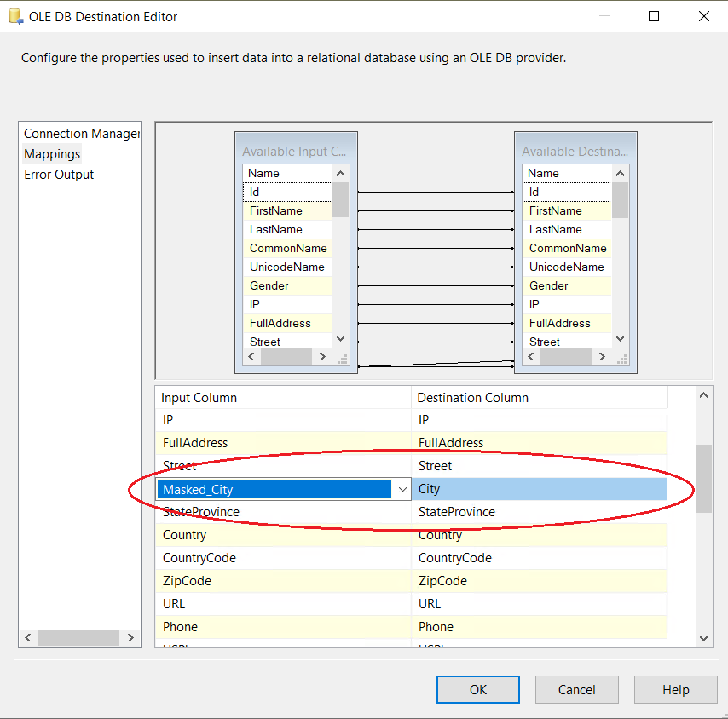Click scroll-down arrow of mappings grid
Screen dimensions: 728x719
(703, 638)
